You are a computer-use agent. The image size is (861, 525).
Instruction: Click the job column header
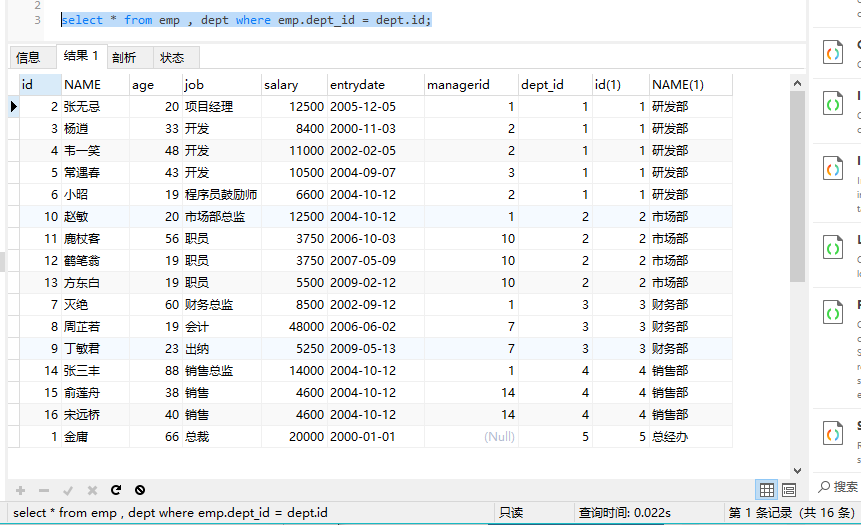pos(222,85)
